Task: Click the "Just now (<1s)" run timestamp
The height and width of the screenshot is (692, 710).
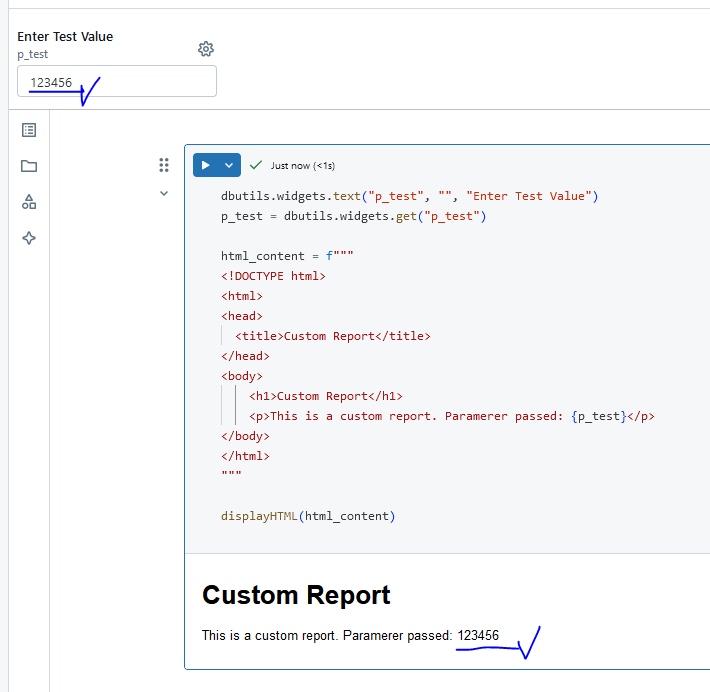Action: pos(303,165)
